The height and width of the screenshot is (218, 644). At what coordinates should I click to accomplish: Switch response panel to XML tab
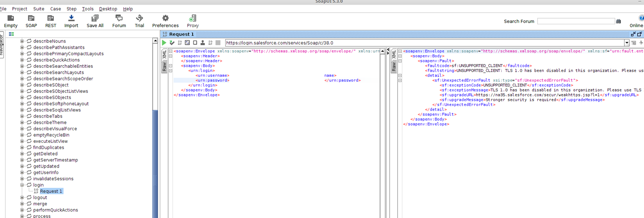[394, 55]
